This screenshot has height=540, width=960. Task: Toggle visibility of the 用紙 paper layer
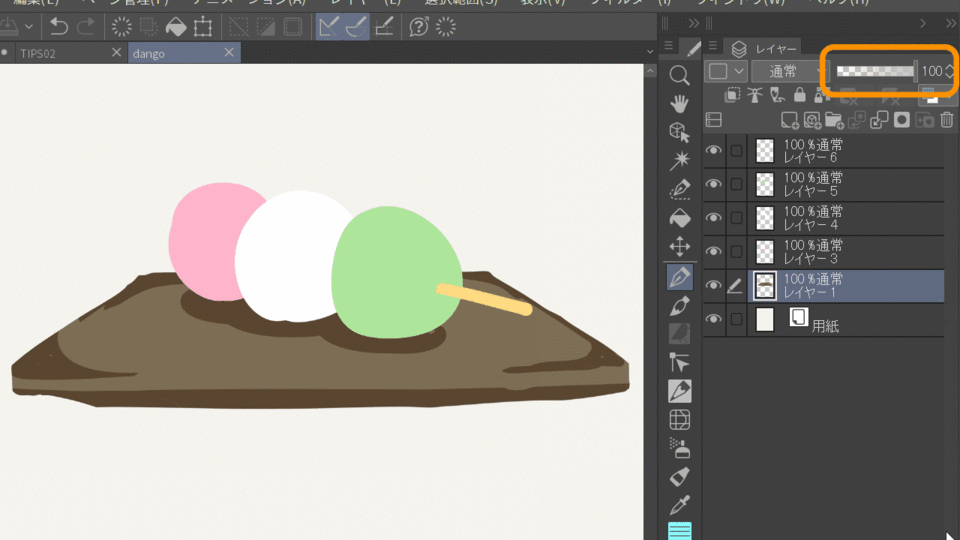tap(713, 319)
